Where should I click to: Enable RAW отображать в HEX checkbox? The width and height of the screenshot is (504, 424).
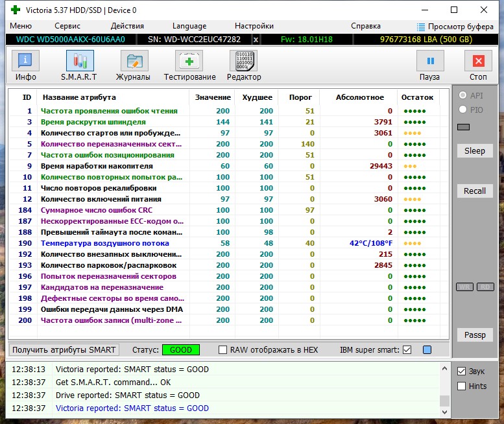tap(222, 350)
